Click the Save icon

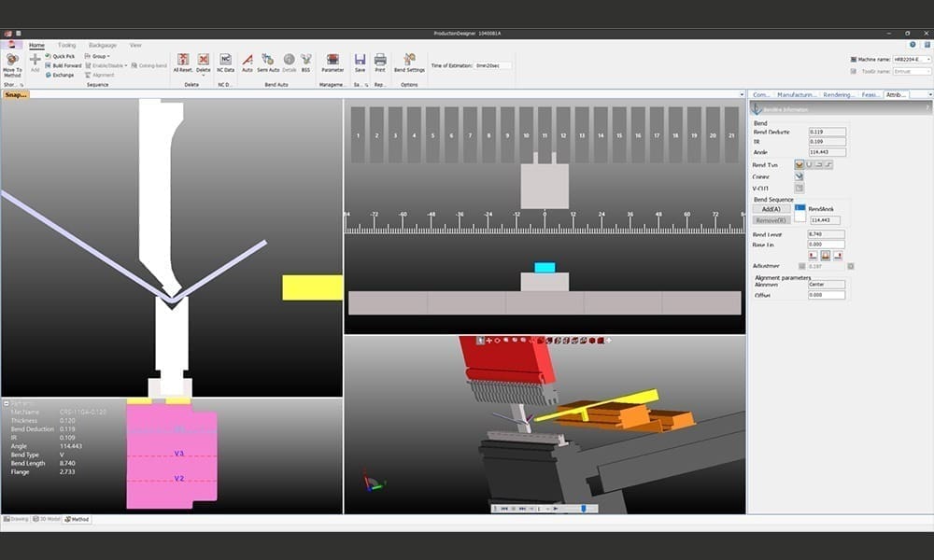click(x=360, y=61)
